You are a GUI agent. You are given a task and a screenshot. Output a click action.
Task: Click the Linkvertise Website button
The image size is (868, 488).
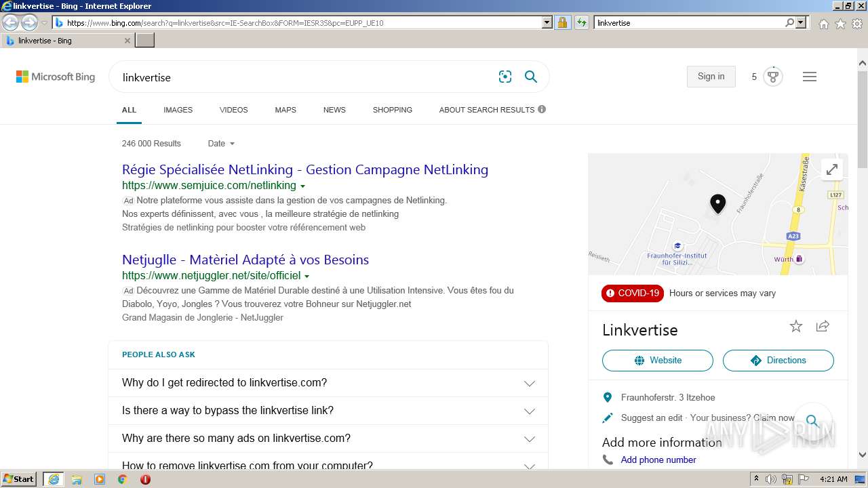[657, 361]
